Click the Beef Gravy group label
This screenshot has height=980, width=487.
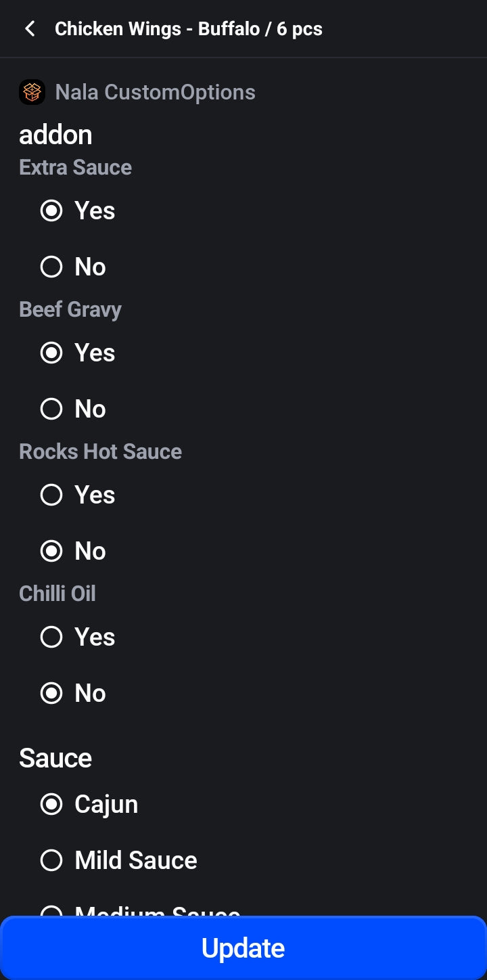point(70,309)
